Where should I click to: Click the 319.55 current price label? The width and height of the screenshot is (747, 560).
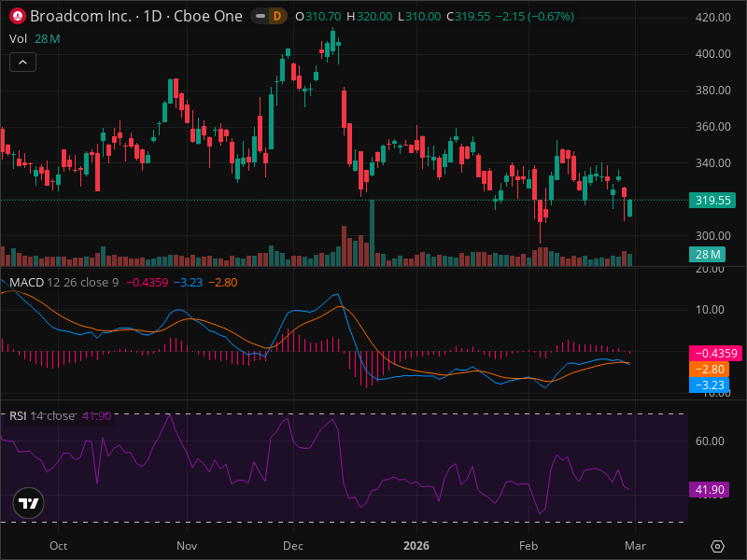coord(712,200)
